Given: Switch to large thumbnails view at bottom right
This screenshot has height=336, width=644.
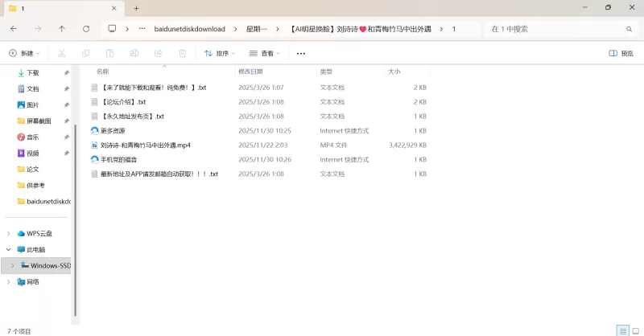Looking at the screenshot, I should click(634, 330).
